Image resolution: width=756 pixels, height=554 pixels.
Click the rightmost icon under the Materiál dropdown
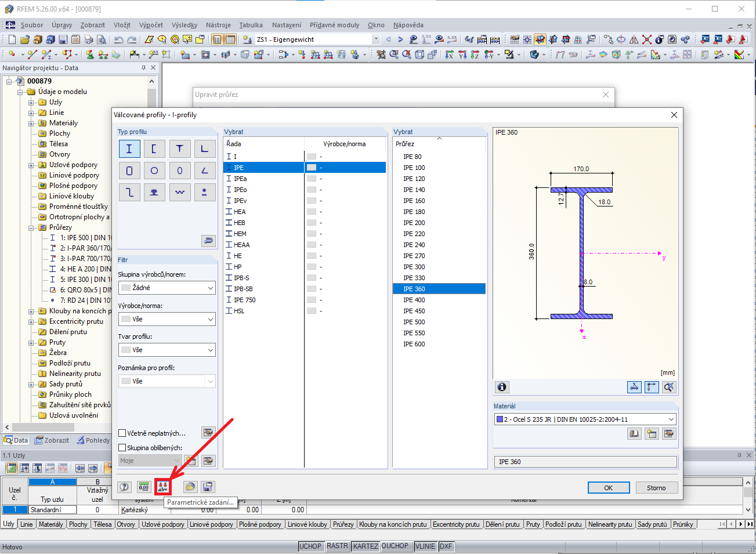point(669,433)
